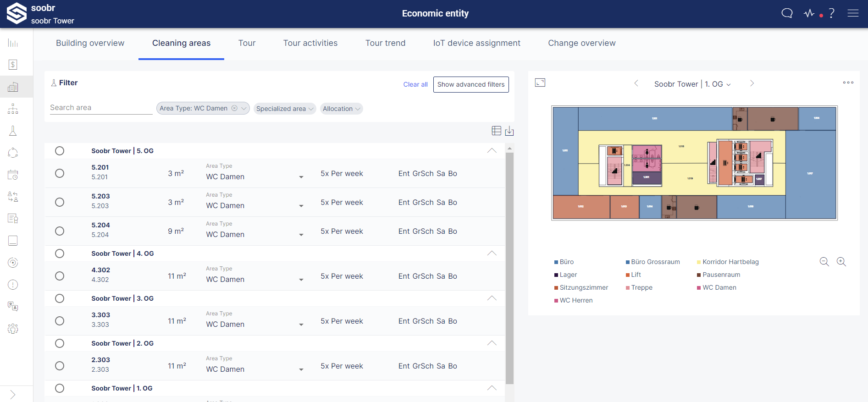Collapse the Soobr Tower 5. OG group
The width and height of the screenshot is (868, 402).
(x=492, y=151)
